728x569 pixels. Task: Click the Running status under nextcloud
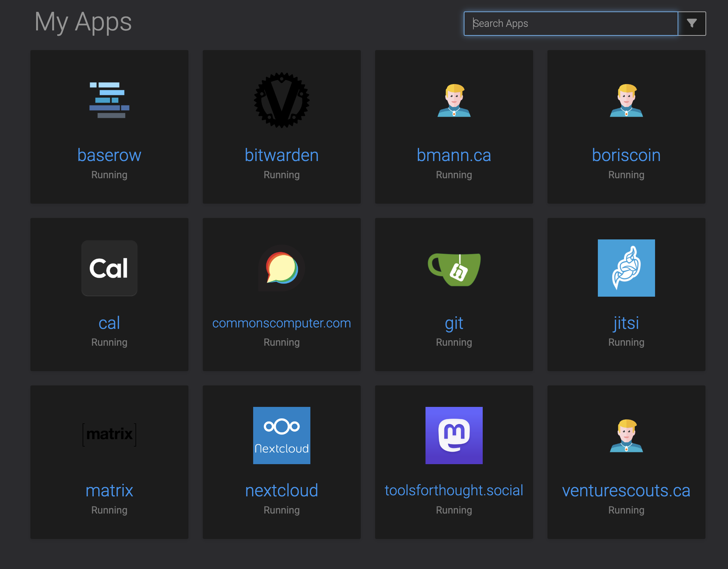(x=282, y=510)
